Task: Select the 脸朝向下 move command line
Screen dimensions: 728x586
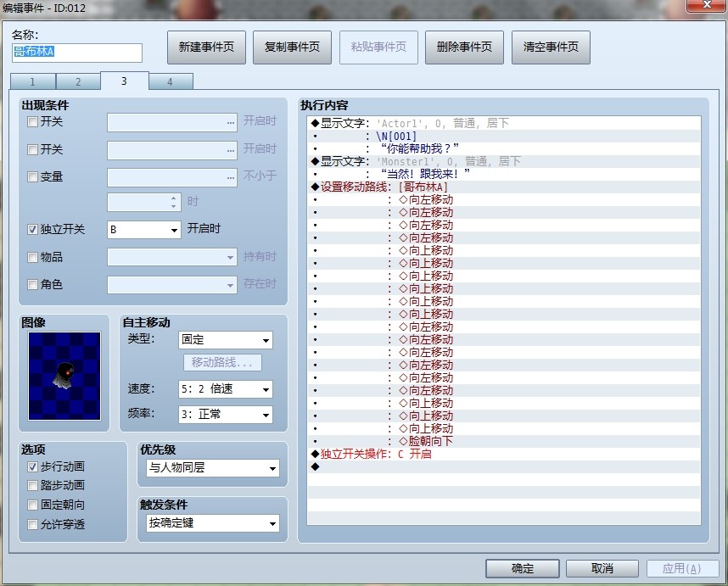Action: [x=504, y=441]
